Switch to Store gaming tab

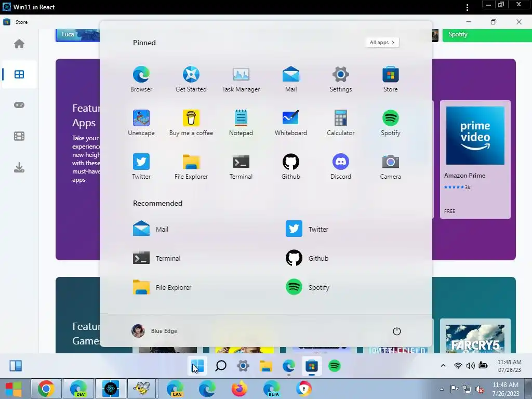pyautogui.click(x=19, y=105)
